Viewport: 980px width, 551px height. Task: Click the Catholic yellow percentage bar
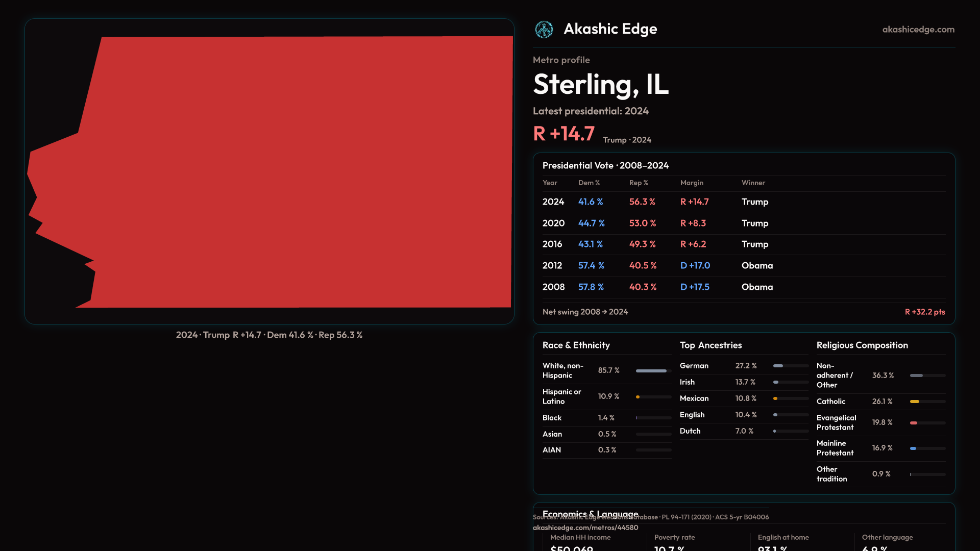915,402
